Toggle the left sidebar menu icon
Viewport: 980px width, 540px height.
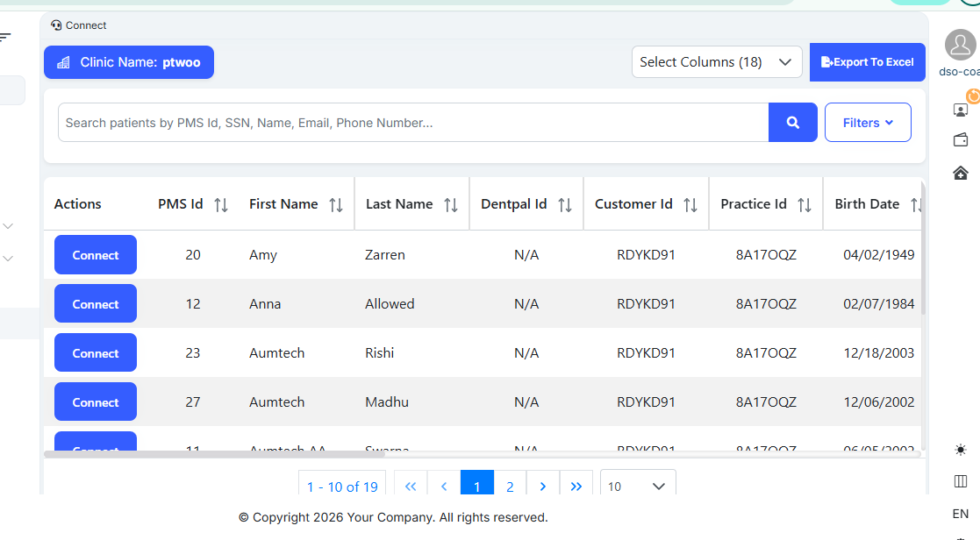5,37
